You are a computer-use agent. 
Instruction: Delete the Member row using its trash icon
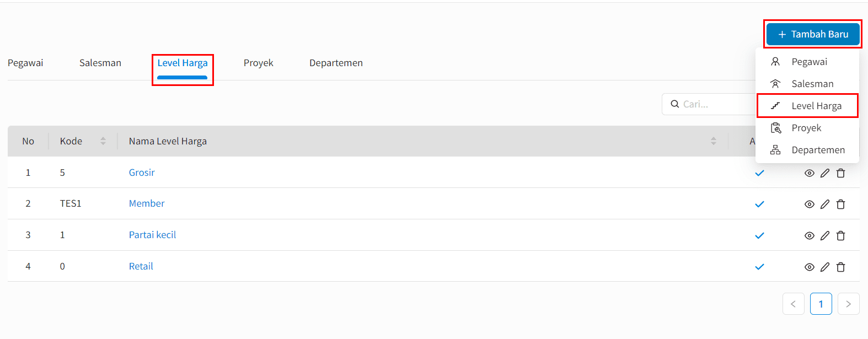click(841, 205)
